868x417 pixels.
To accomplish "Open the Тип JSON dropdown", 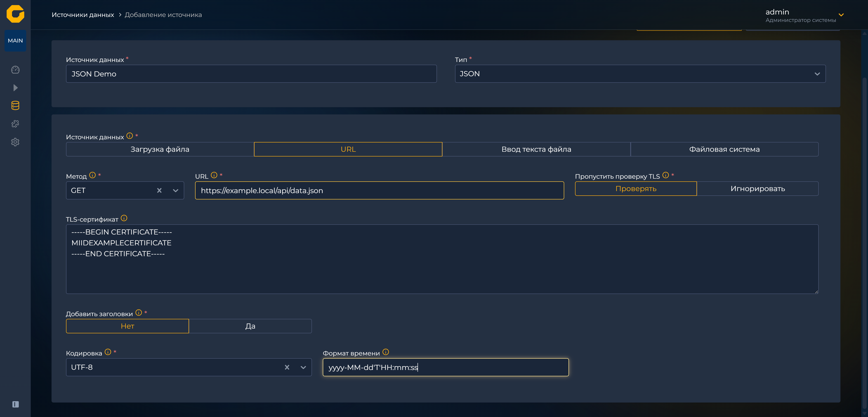I will (640, 74).
